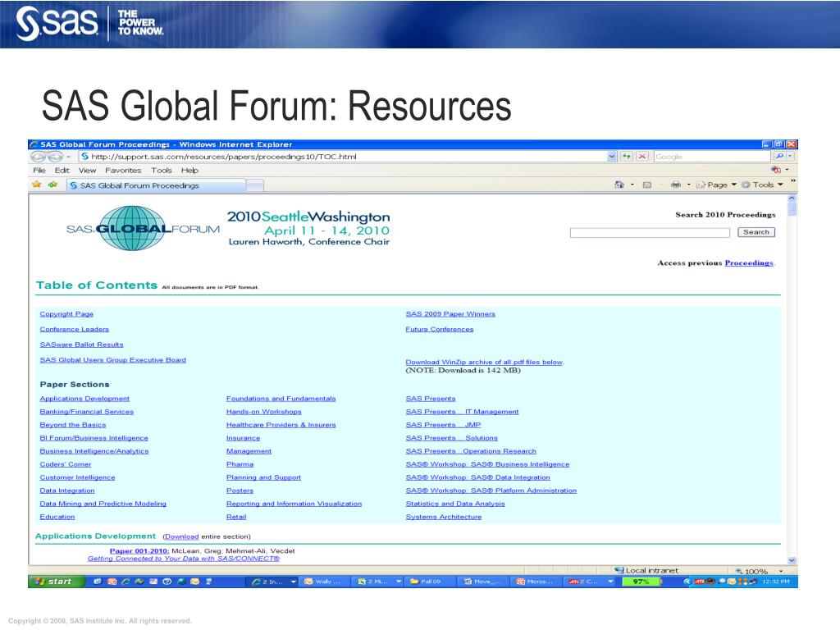Expand command bar overflow chevron
The image size is (840, 630).
click(793, 181)
